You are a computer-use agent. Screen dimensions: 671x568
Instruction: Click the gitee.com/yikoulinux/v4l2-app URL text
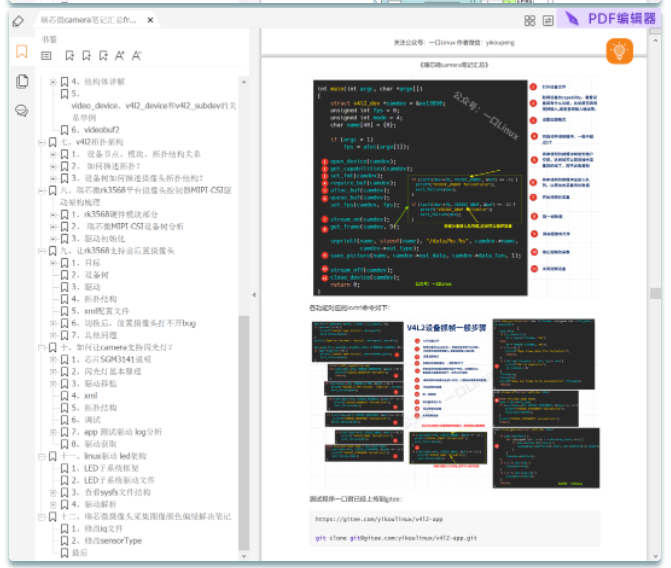(379, 519)
